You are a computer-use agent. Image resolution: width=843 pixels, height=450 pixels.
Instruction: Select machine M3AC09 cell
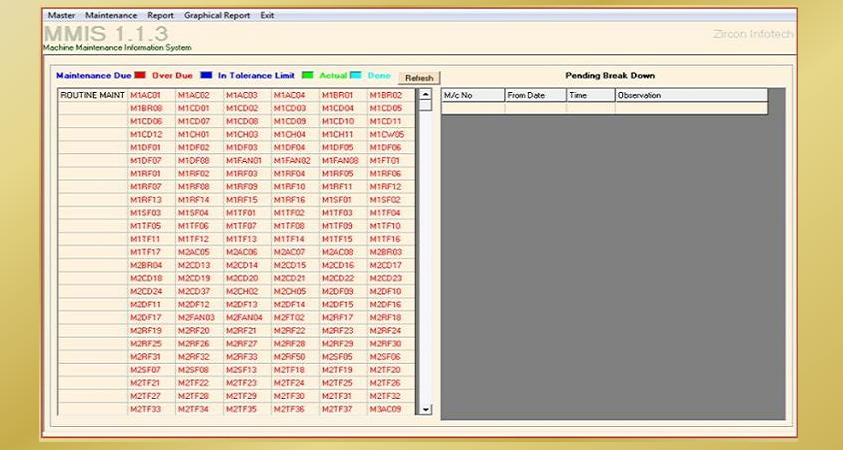click(391, 409)
